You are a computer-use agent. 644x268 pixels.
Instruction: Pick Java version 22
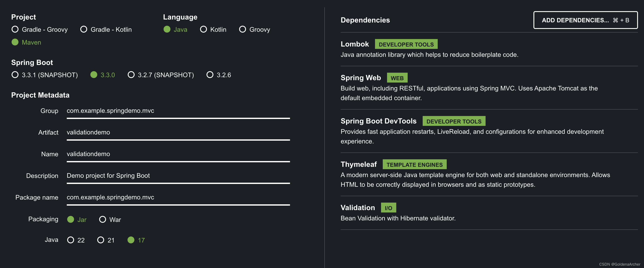point(76,240)
